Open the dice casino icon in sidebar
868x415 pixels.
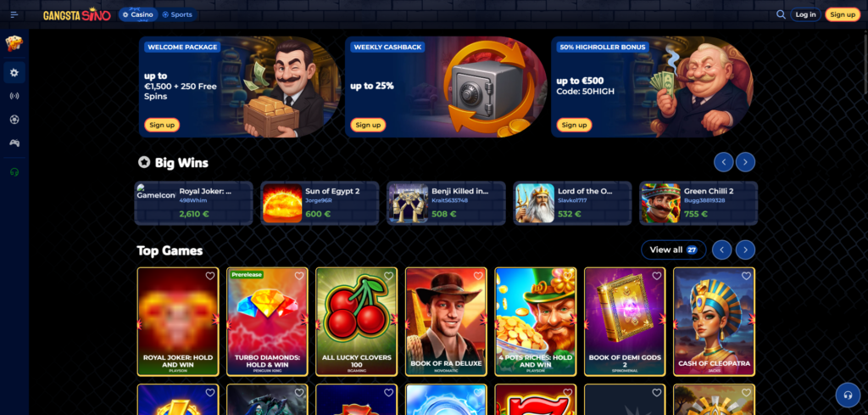pyautogui.click(x=14, y=43)
